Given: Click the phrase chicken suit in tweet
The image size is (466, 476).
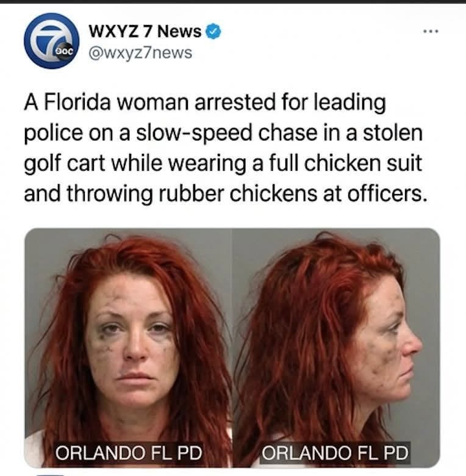Looking at the screenshot, I should point(363,164).
